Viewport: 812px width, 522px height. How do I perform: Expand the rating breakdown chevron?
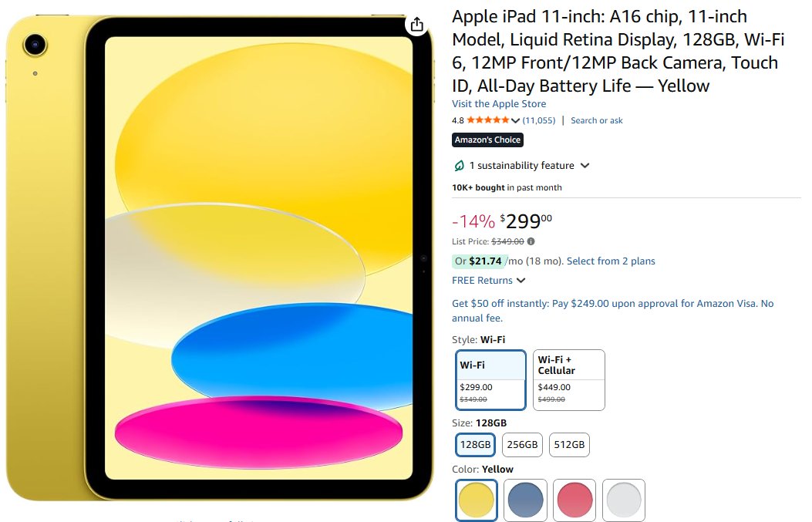tap(515, 121)
